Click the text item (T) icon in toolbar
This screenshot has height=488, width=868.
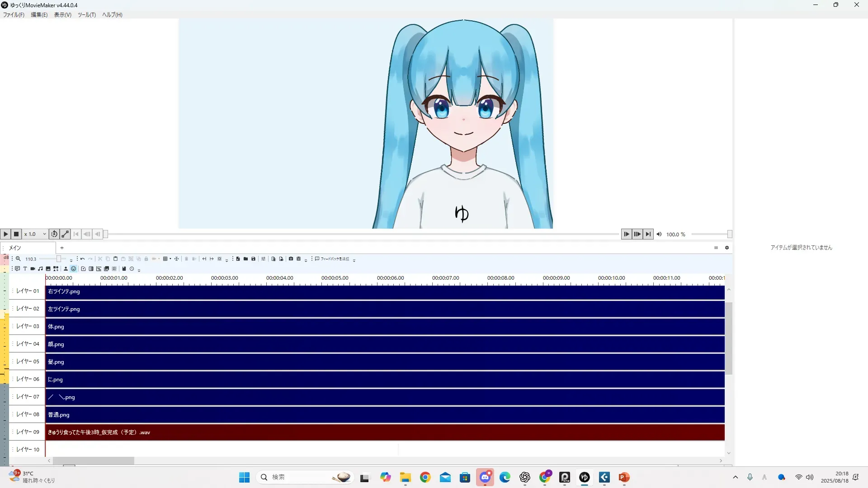coord(25,269)
